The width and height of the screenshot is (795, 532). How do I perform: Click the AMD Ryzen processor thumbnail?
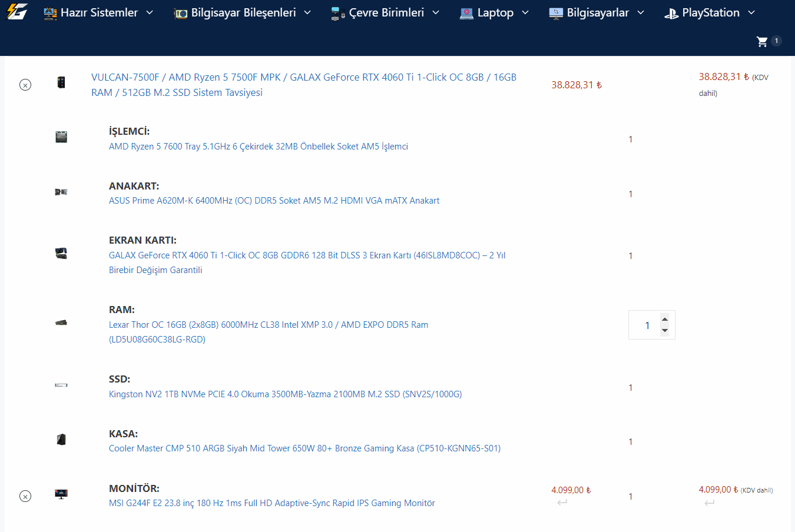tap(61, 137)
